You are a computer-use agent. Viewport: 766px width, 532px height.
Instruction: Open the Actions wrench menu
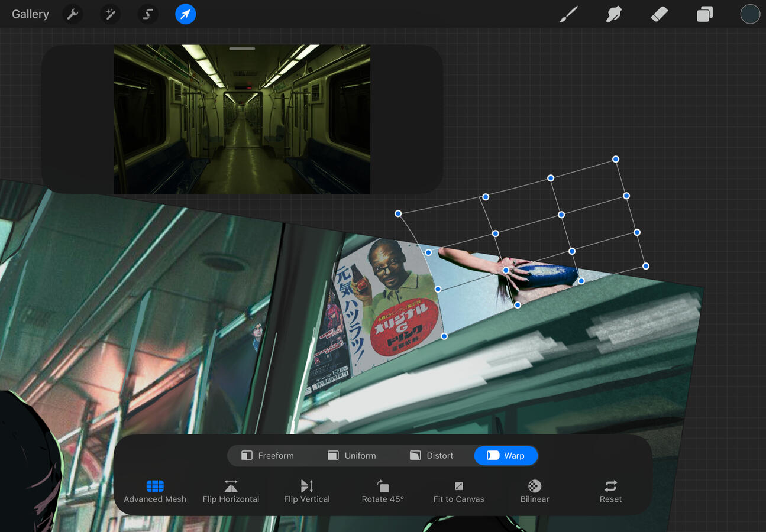[x=72, y=14]
